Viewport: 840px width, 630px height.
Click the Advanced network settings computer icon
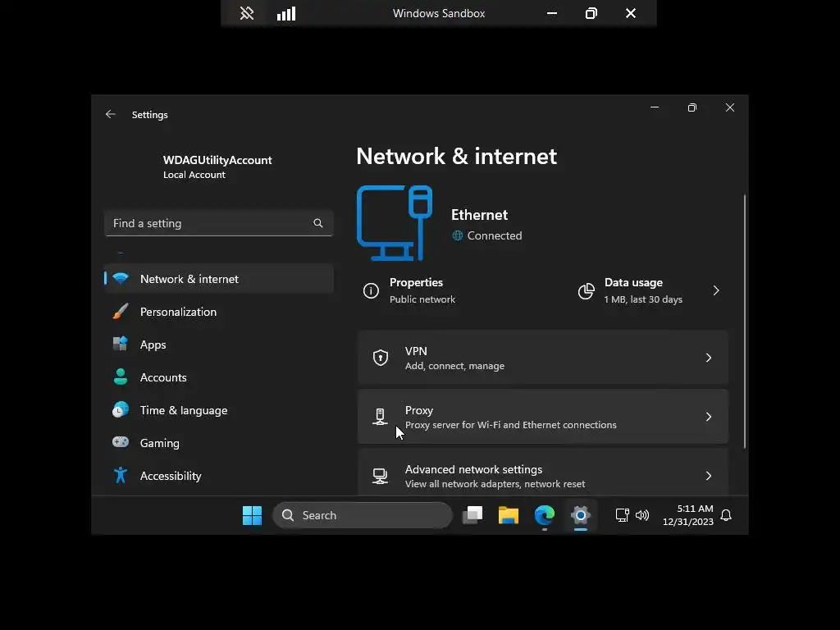(380, 476)
